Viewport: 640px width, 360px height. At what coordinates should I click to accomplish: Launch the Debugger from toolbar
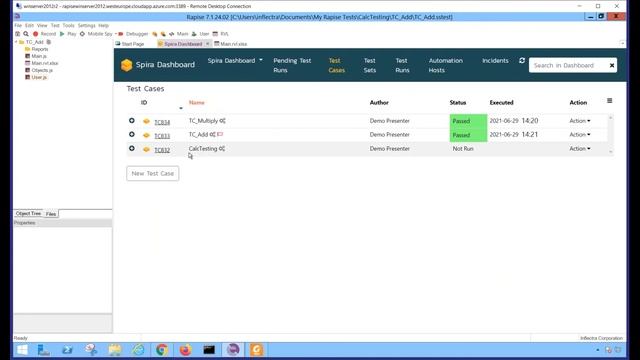click(133, 34)
